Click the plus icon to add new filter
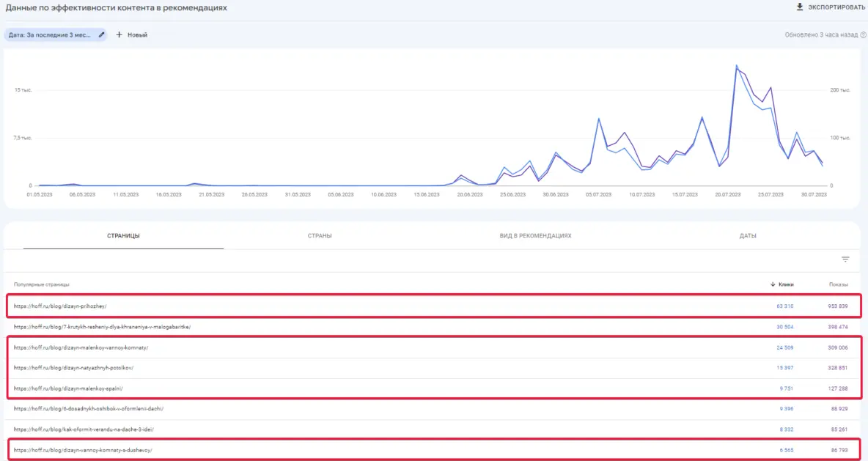Viewport: 868px width, 461px height. coord(119,34)
